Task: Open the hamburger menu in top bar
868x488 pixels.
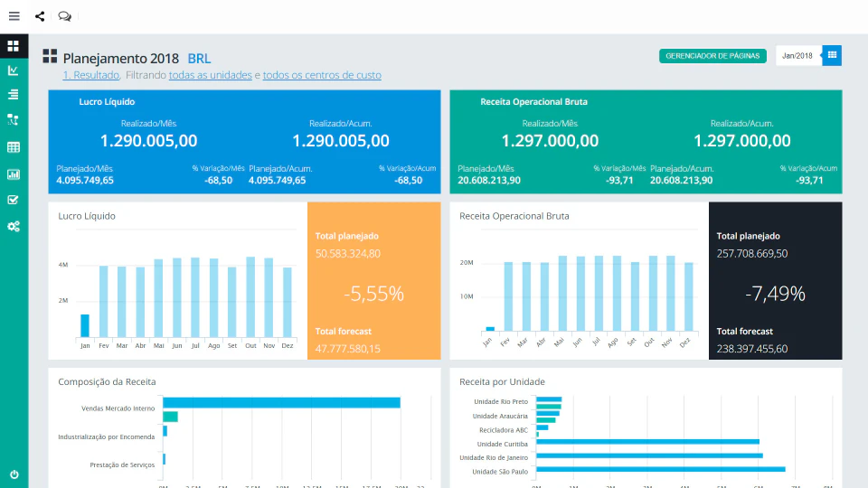Action: (14, 16)
